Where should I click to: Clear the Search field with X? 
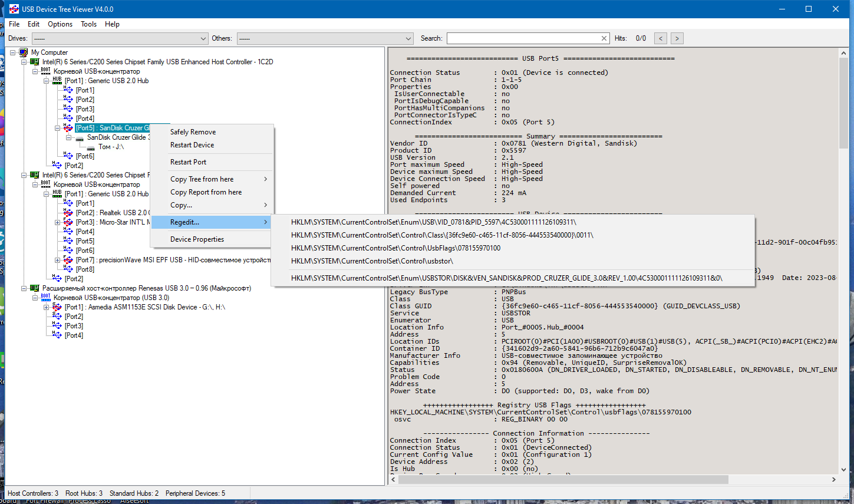(x=604, y=38)
